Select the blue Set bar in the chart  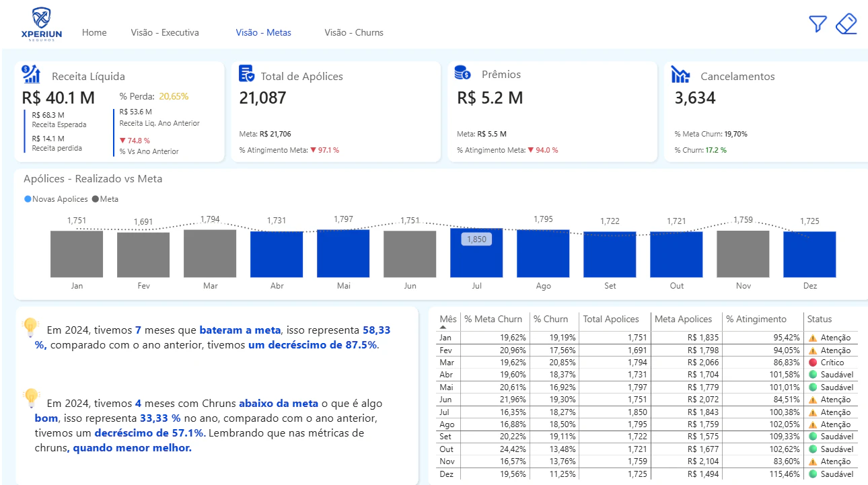(610, 254)
